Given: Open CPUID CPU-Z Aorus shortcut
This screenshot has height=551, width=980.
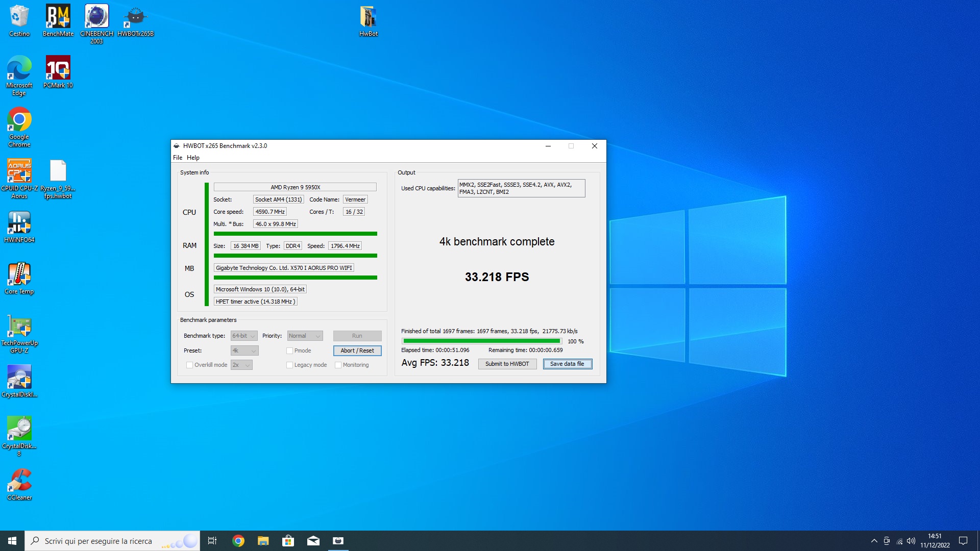Looking at the screenshot, I should point(19,179).
